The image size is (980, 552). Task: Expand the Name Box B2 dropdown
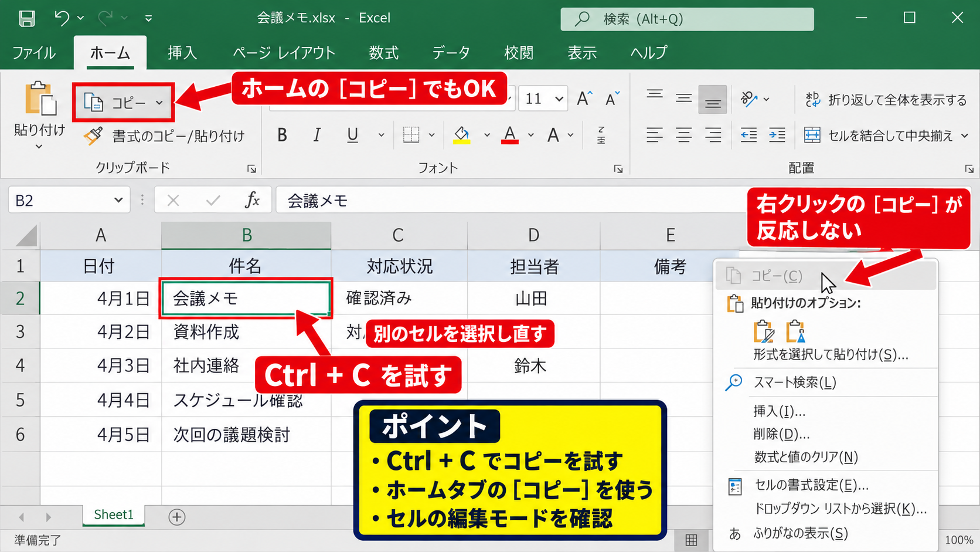[x=118, y=200]
